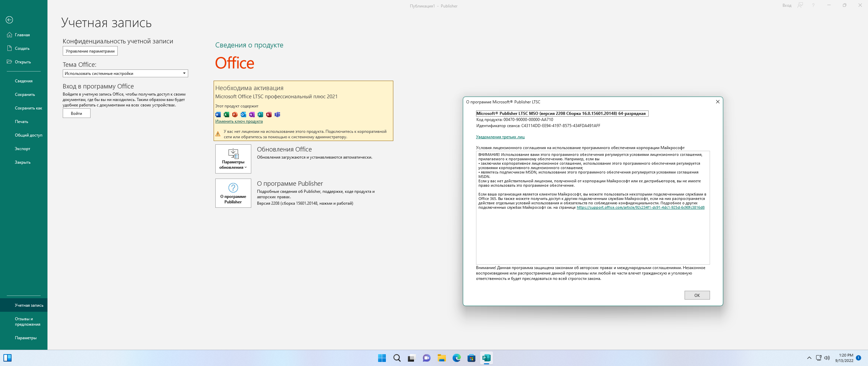Click the Publisher icon in product list
The width and height of the screenshot is (868, 366).
point(260,115)
